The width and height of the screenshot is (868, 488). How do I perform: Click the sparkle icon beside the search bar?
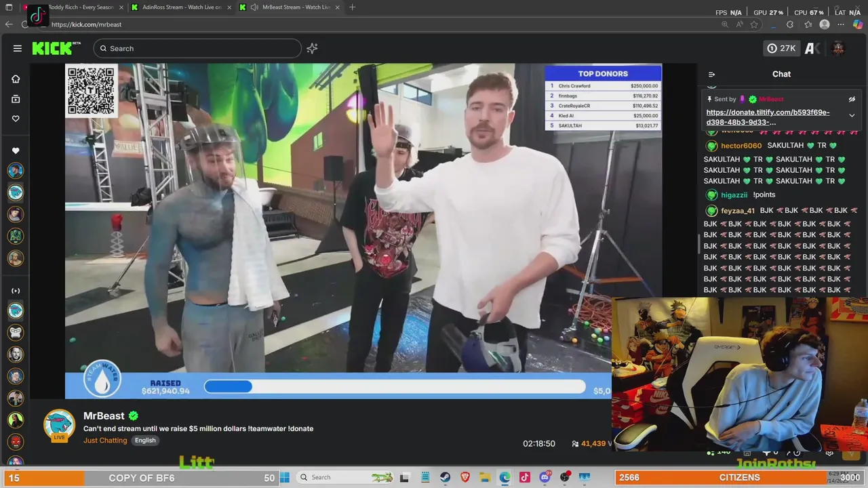(312, 48)
